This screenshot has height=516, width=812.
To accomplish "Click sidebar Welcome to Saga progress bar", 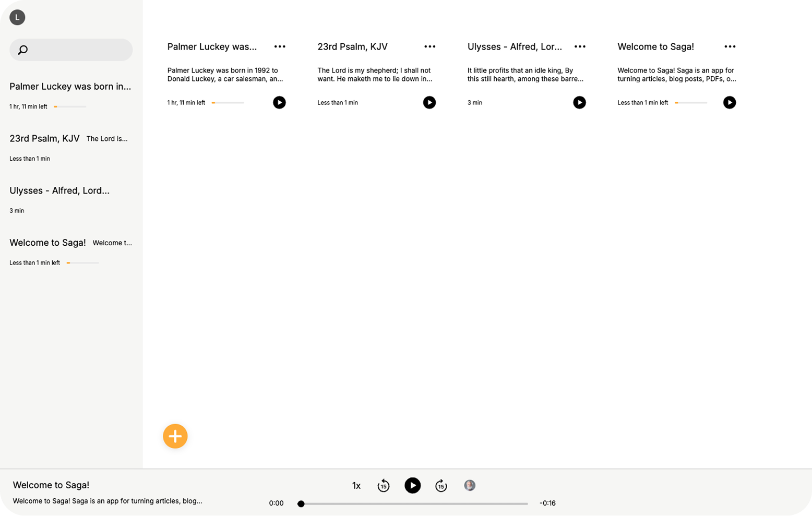I will 83,263.
